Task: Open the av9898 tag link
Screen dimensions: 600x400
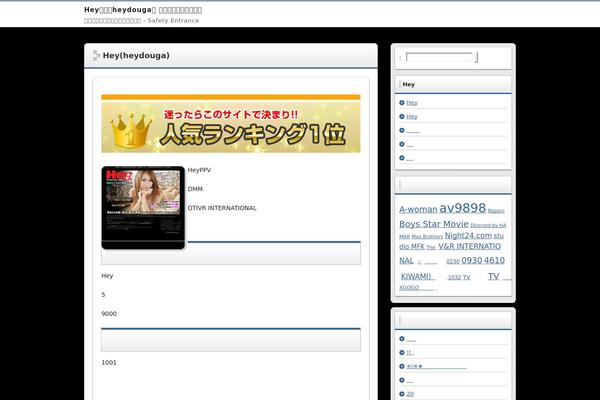Action: (462, 208)
